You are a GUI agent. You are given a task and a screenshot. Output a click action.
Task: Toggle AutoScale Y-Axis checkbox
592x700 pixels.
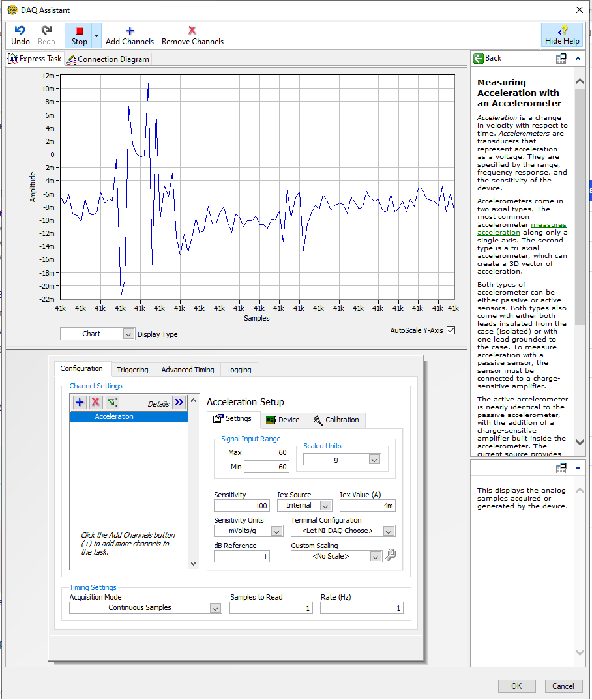click(x=451, y=330)
